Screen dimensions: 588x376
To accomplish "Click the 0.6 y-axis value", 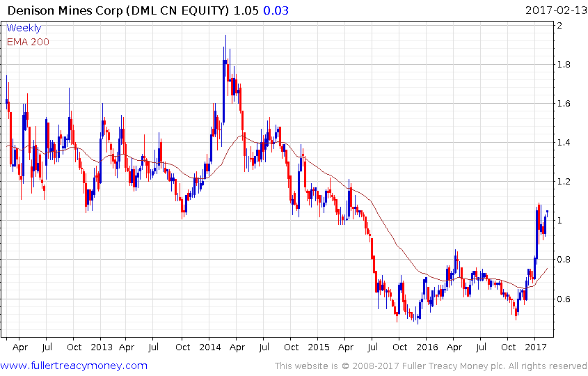I will click(x=564, y=299).
